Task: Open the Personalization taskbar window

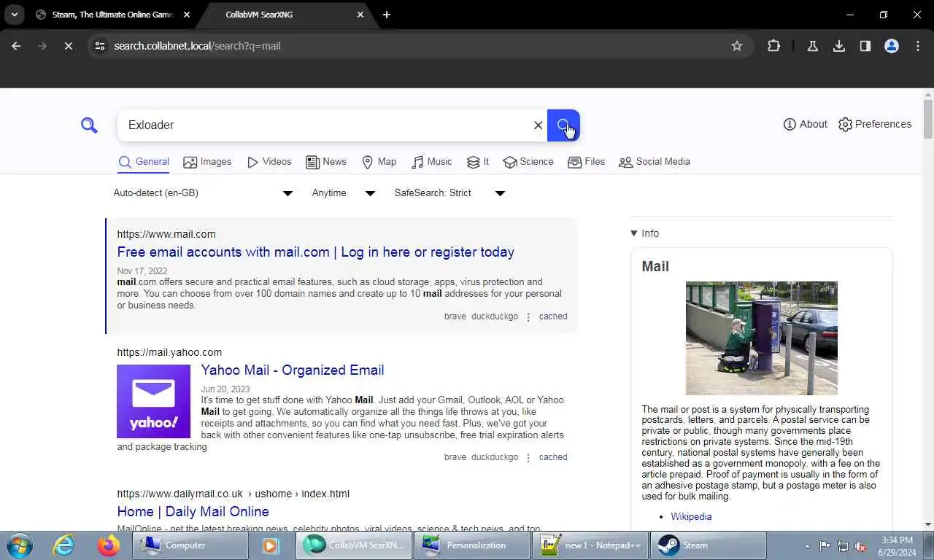Action: click(472, 545)
